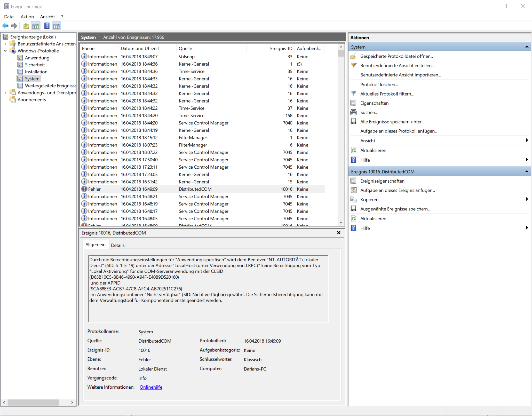Open the Aktion menu
The image size is (532, 416).
pyautogui.click(x=27, y=17)
